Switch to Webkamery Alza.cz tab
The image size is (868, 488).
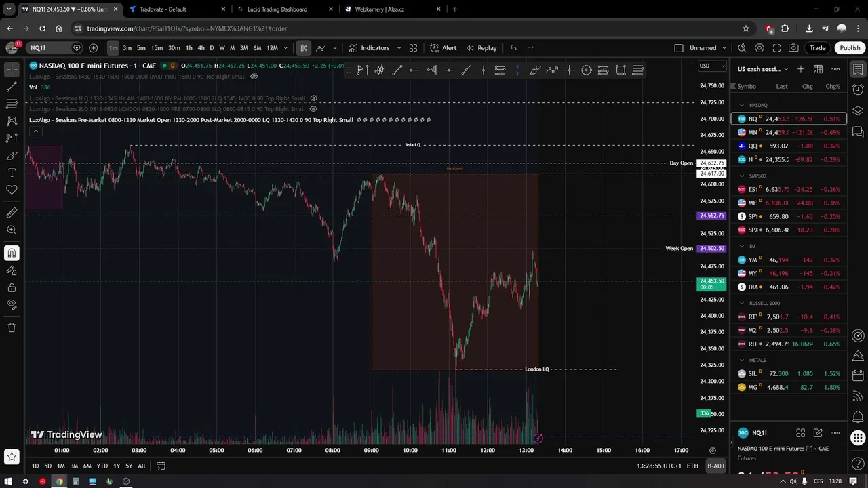[x=392, y=9]
